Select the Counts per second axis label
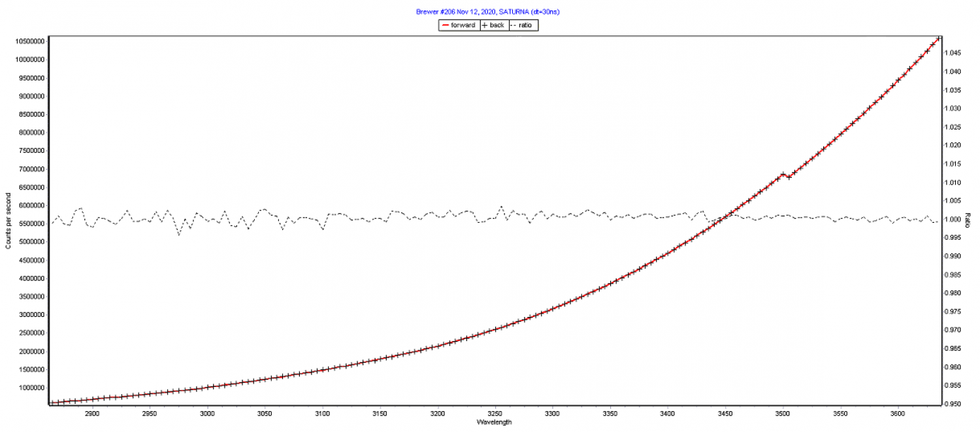This screenshot has height=432, width=980. tap(8, 221)
